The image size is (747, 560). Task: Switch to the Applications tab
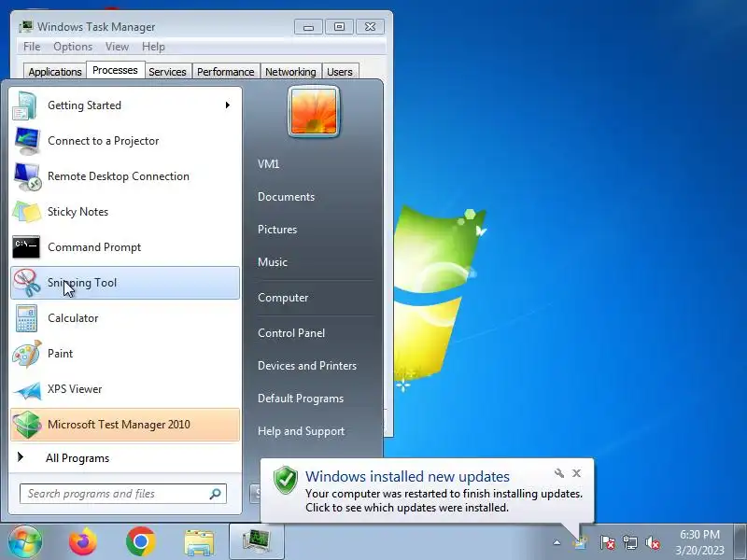(x=55, y=72)
